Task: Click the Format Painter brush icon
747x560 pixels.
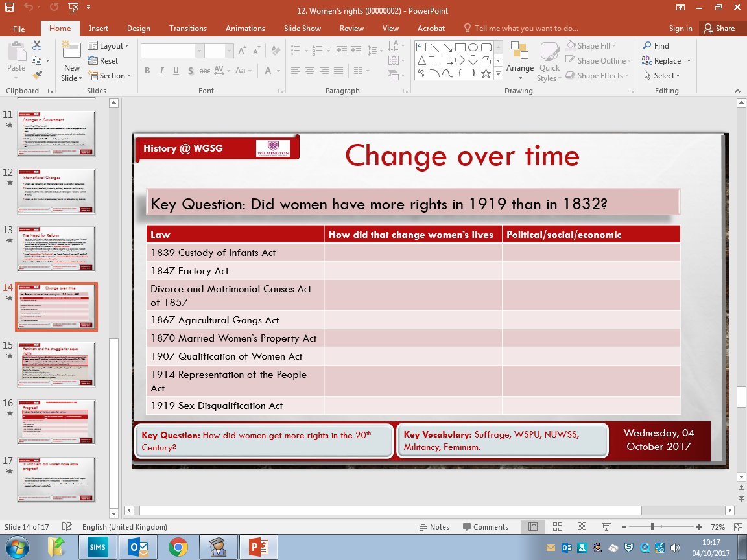Action: tap(37, 75)
